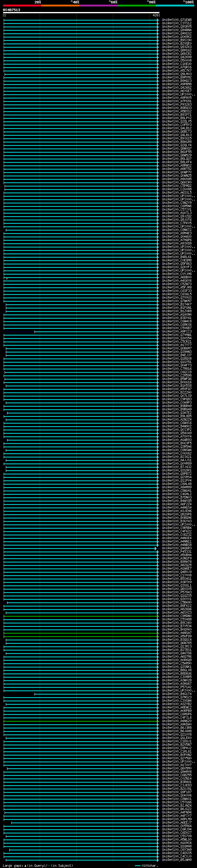This screenshot has width=197, height=868.
Task: Choose the UniRef100_Q42662 entry
Action: click(176, 88)
